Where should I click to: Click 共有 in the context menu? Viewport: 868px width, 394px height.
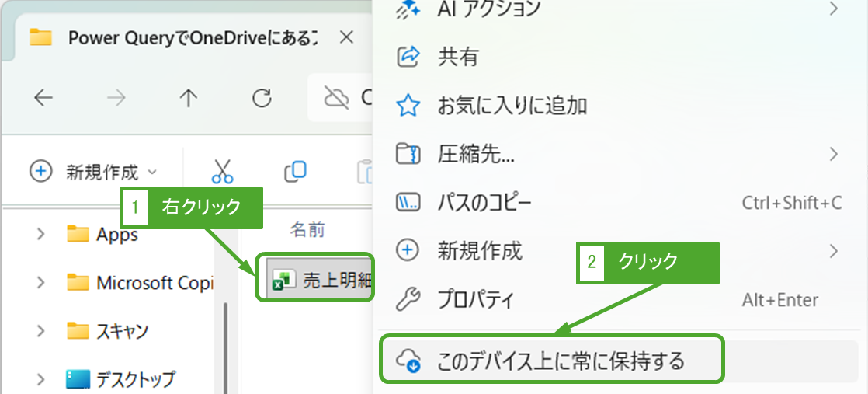coord(458,57)
